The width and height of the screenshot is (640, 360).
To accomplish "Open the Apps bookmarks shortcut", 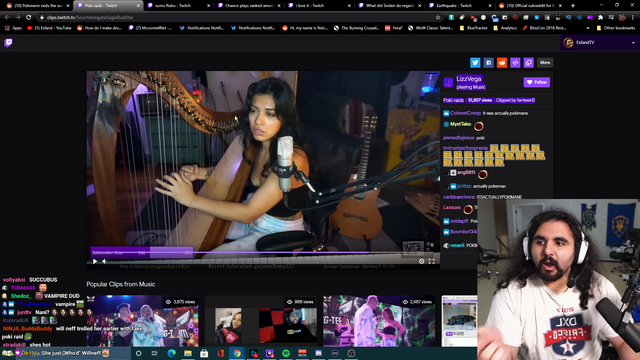I will (13, 28).
